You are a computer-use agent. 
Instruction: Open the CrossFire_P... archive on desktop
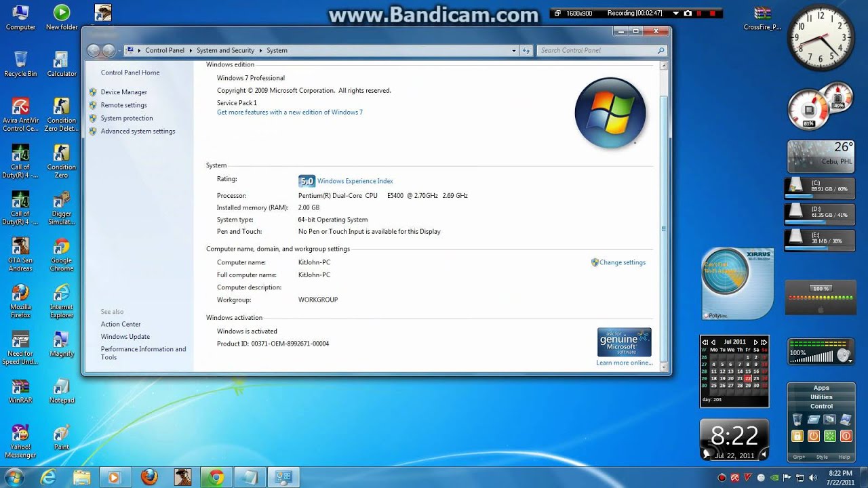[762, 18]
